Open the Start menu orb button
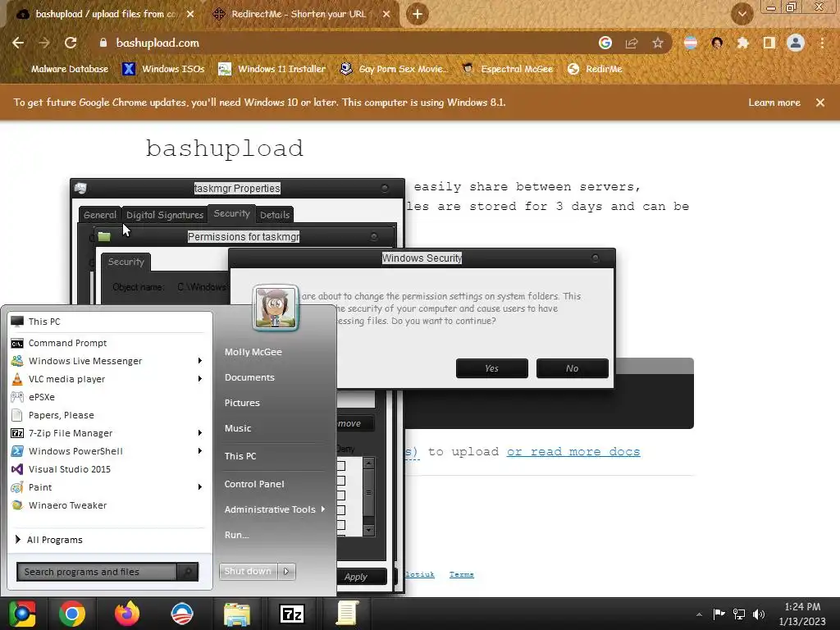Image resolution: width=840 pixels, height=630 pixels. point(21,614)
